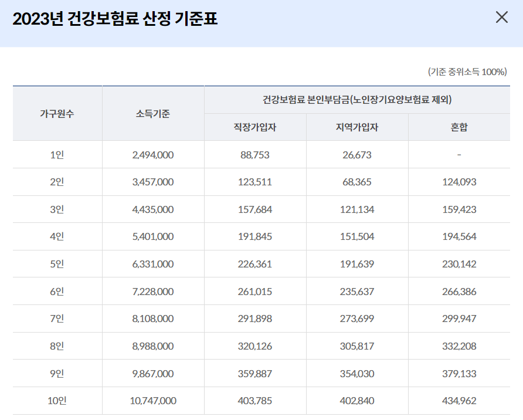Click the 88,753 cell
Viewport: 523px width, 420px height.
point(255,155)
